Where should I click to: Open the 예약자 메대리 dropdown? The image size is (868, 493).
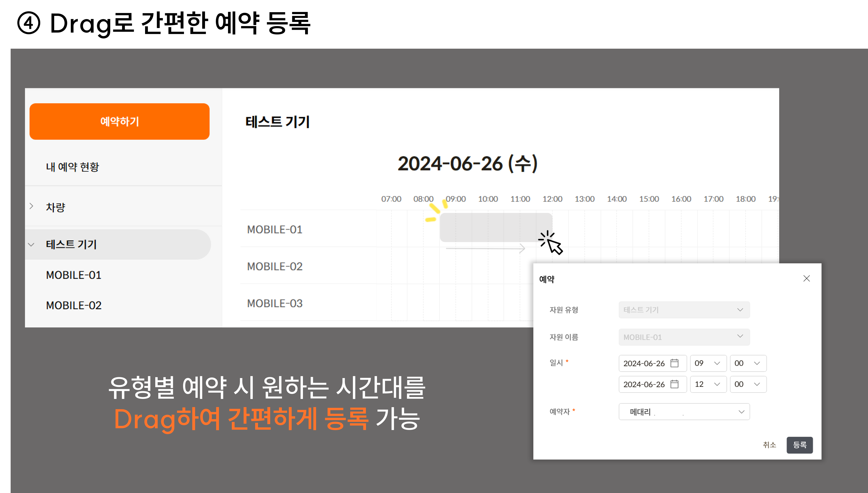(x=684, y=412)
